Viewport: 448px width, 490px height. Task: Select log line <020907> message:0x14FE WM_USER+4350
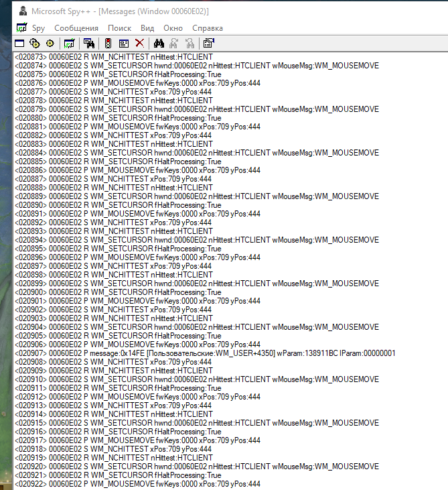click(205, 353)
